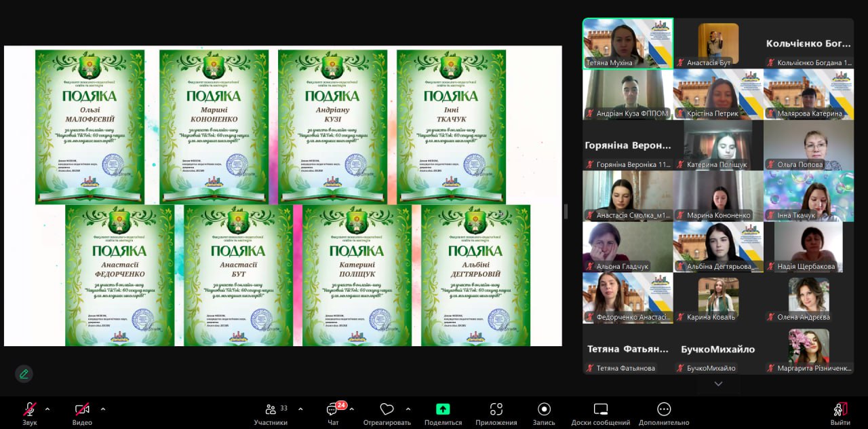Select Тетяна Мухіна video tile
This screenshot has width=868, height=429.
point(628,43)
